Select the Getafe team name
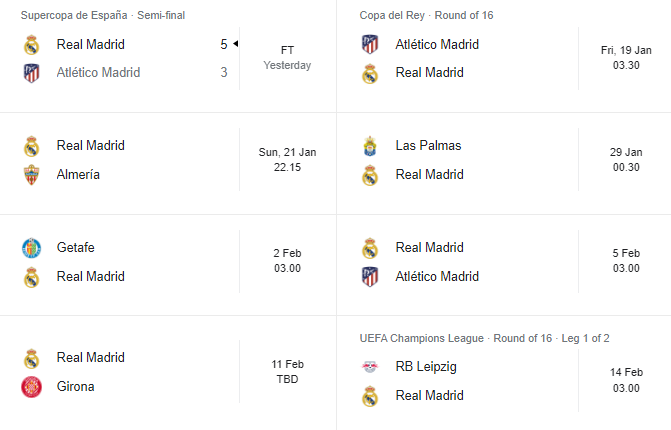 coord(75,248)
